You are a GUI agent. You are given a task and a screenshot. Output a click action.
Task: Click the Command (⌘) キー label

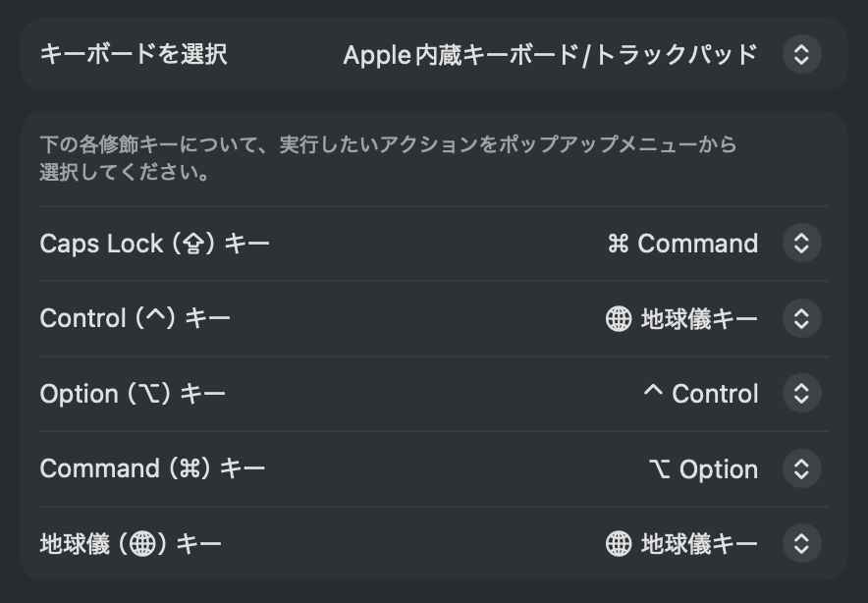tap(152, 468)
